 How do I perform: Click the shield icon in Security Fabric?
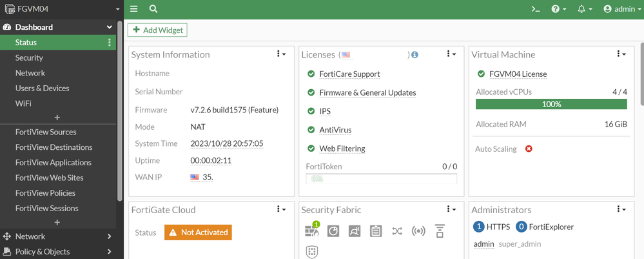[x=312, y=252]
